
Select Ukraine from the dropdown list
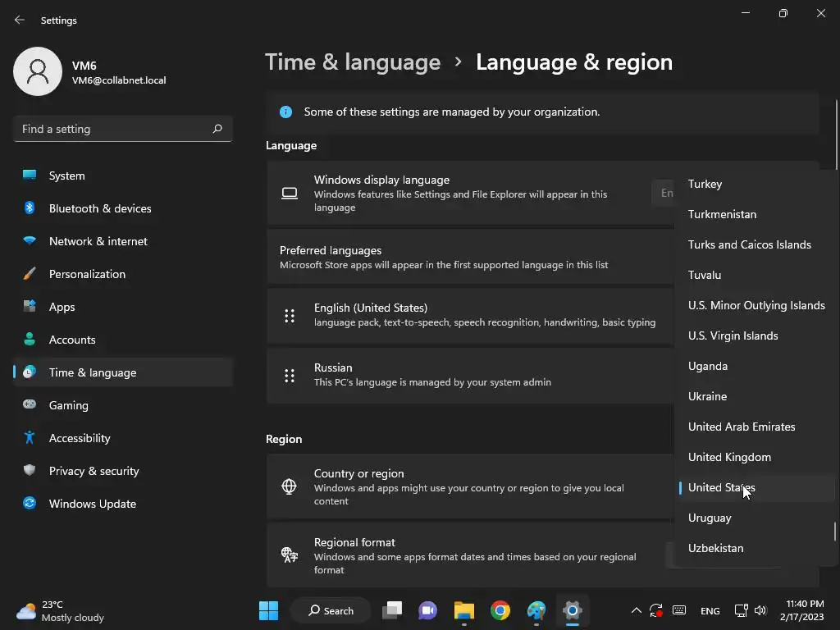[755, 396]
